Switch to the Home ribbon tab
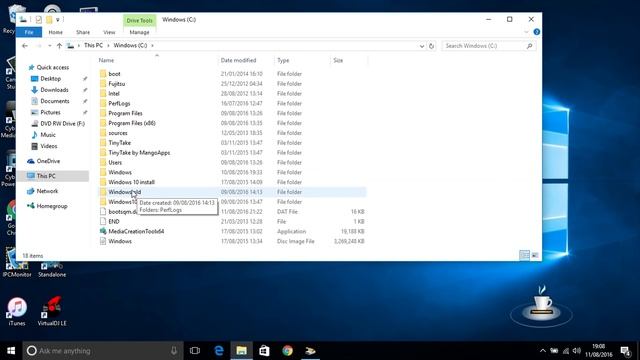Image resolution: width=640 pixels, height=360 pixels. [x=56, y=32]
